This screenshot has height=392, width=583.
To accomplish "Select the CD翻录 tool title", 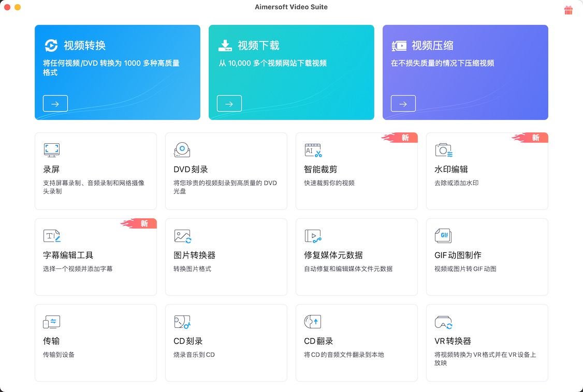I will pyautogui.click(x=318, y=341).
